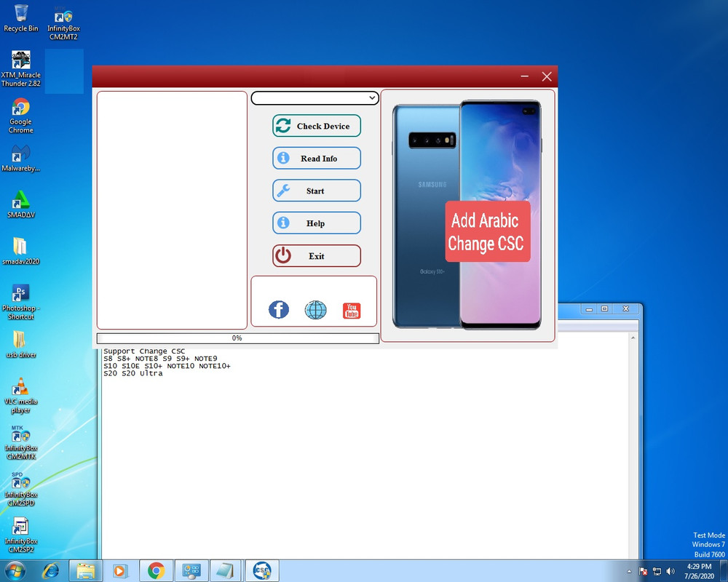The height and width of the screenshot is (582, 728).
Task: Open volume speaker tray icon
Action: (670, 571)
